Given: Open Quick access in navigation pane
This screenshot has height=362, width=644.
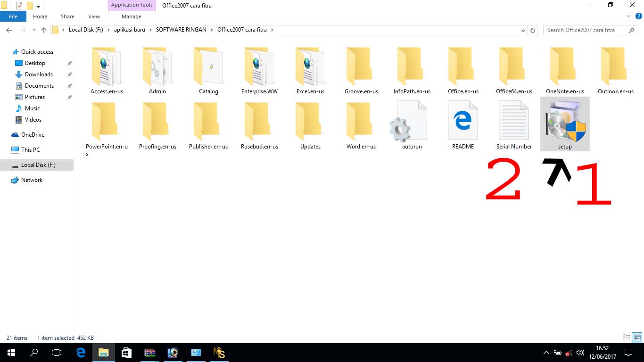Looking at the screenshot, I should (x=37, y=52).
